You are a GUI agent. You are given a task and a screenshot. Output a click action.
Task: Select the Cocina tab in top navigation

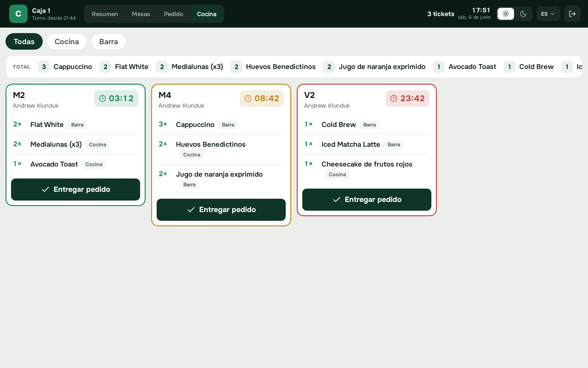[x=206, y=14]
